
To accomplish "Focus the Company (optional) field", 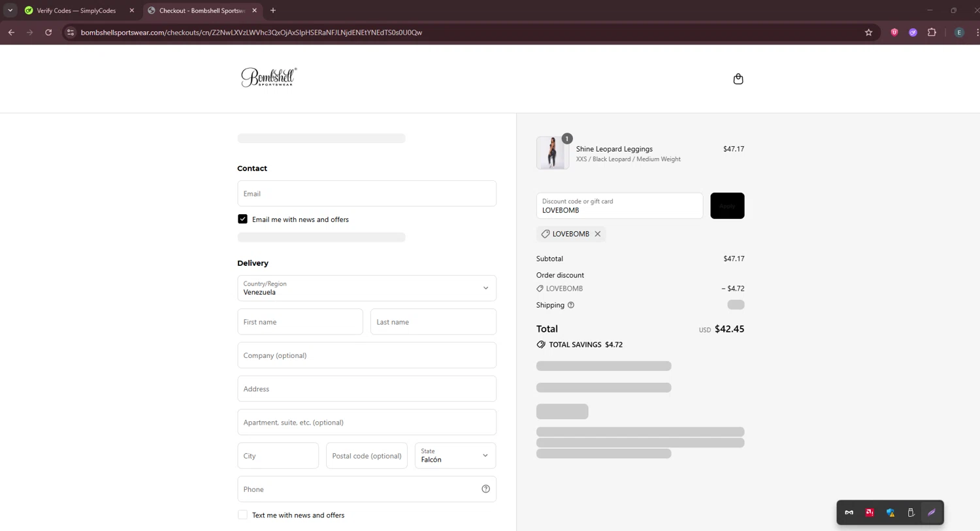I will (x=367, y=355).
